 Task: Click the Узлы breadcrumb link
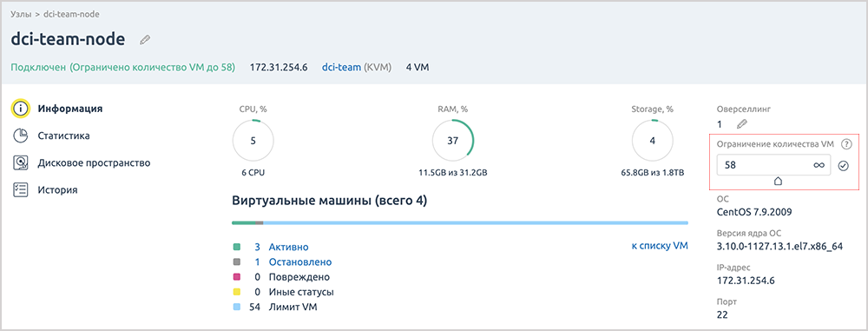[x=21, y=13]
